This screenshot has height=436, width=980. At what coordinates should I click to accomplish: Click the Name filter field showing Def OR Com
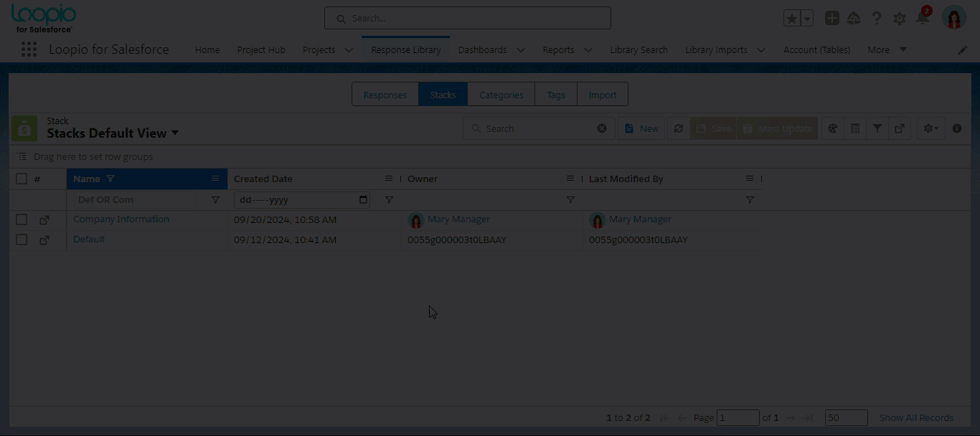pos(136,200)
